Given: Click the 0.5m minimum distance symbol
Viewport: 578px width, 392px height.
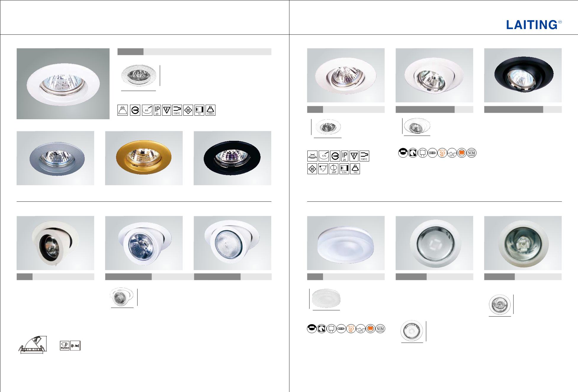Looking at the screenshot, I should pos(344,169).
